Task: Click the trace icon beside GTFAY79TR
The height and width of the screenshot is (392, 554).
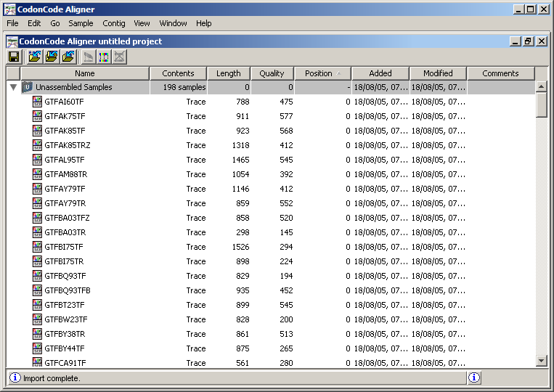Action: point(37,203)
